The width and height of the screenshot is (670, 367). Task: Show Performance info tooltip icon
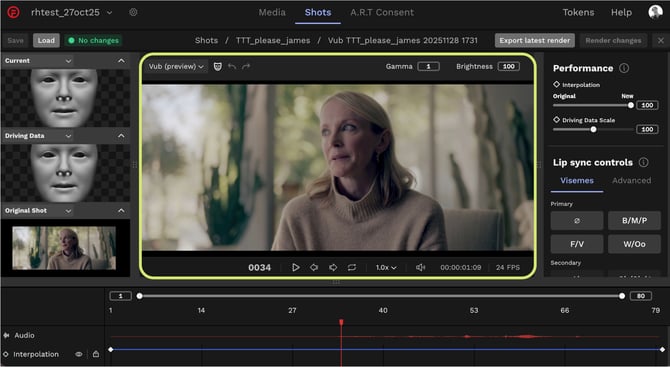tap(624, 68)
